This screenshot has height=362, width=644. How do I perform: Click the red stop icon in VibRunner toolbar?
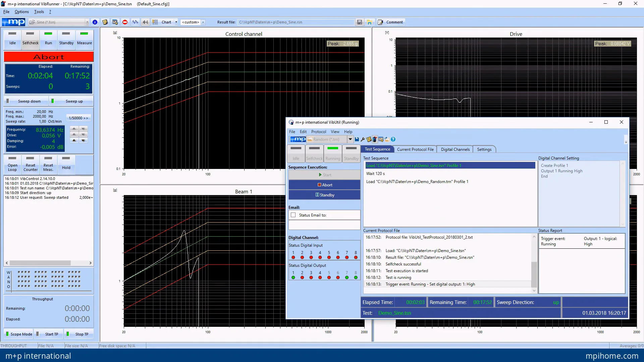(x=125, y=22)
